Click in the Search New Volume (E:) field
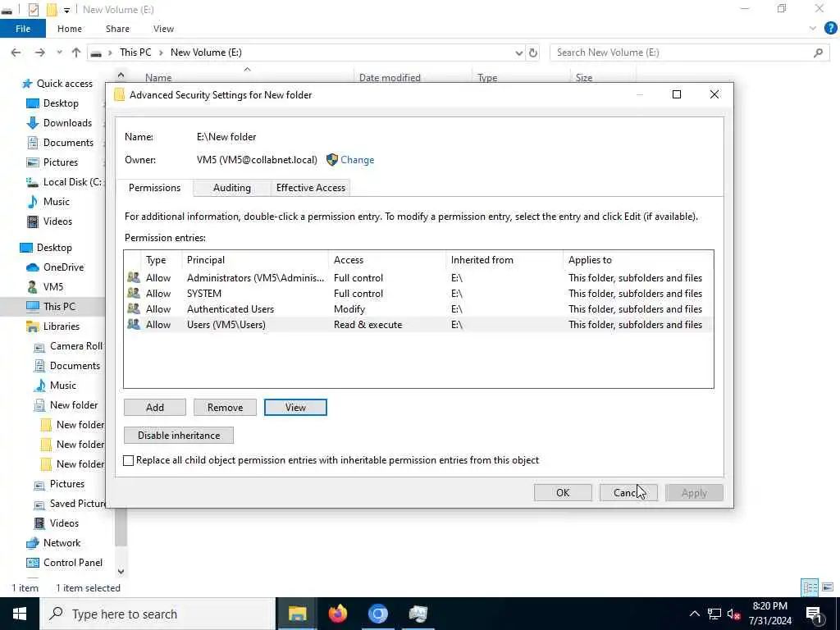Screen dimensions: 840x630 pyautogui.click(x=680, y=52)
